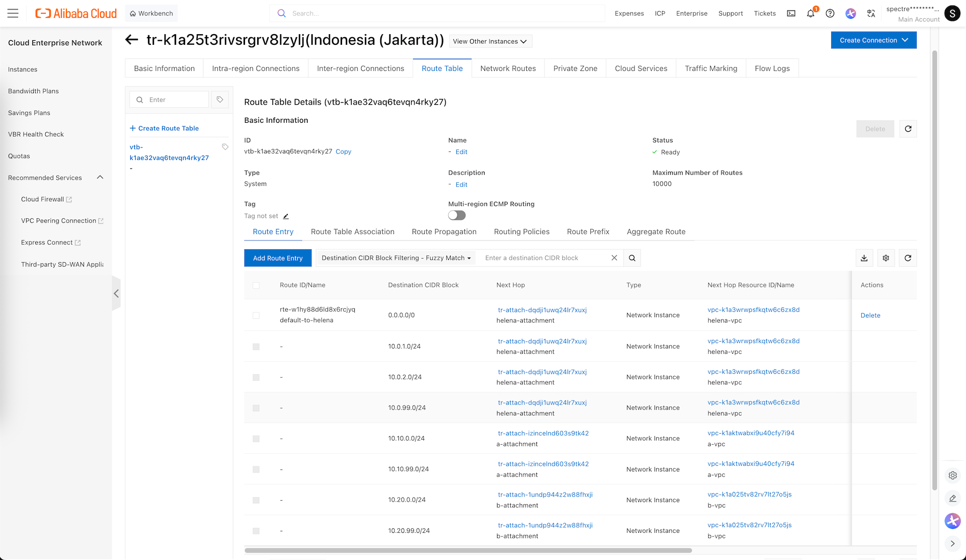
Task: Open the notifications bell
Action: (x=810, y=14)
